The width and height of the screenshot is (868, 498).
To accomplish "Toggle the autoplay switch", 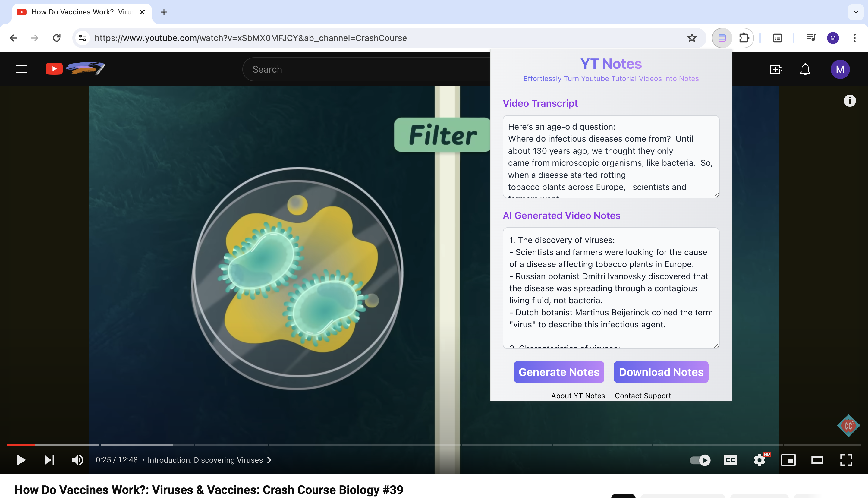I will click(x=700, y=460).
